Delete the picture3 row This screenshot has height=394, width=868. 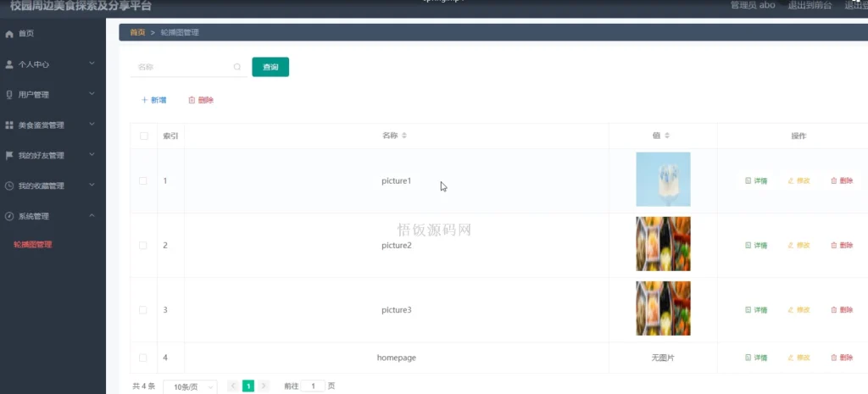(x=842, y=309)
